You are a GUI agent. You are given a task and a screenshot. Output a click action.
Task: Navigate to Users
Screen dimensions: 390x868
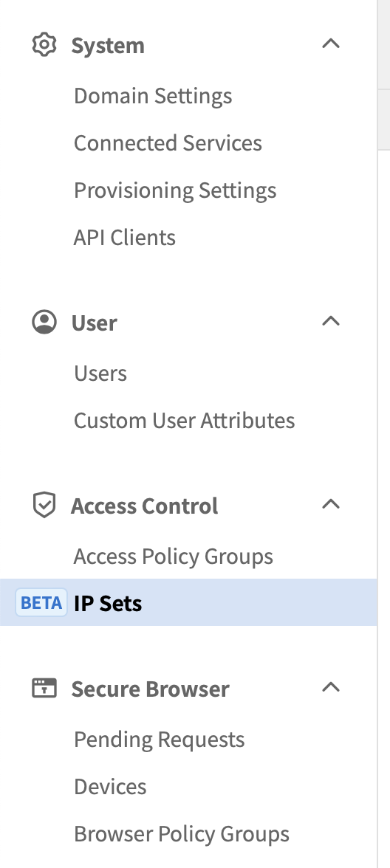click(x=100, y=373)
